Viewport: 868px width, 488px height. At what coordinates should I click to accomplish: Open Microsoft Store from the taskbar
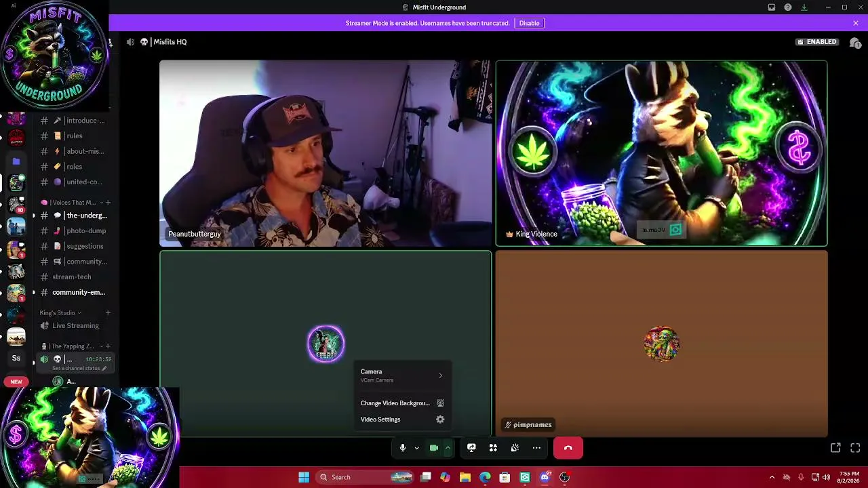505,477
